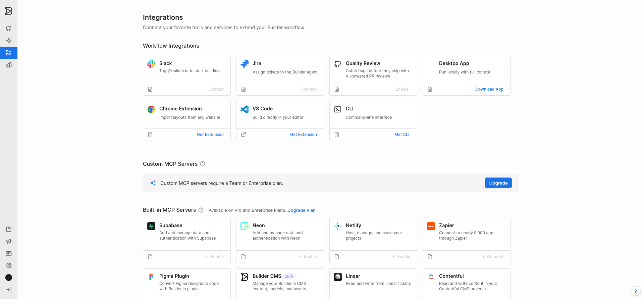Image resolution: width=644 pixels, height=299 pixels.
Task: Select the Integrations sidebar icon
Action: click(x=9, y=53)
